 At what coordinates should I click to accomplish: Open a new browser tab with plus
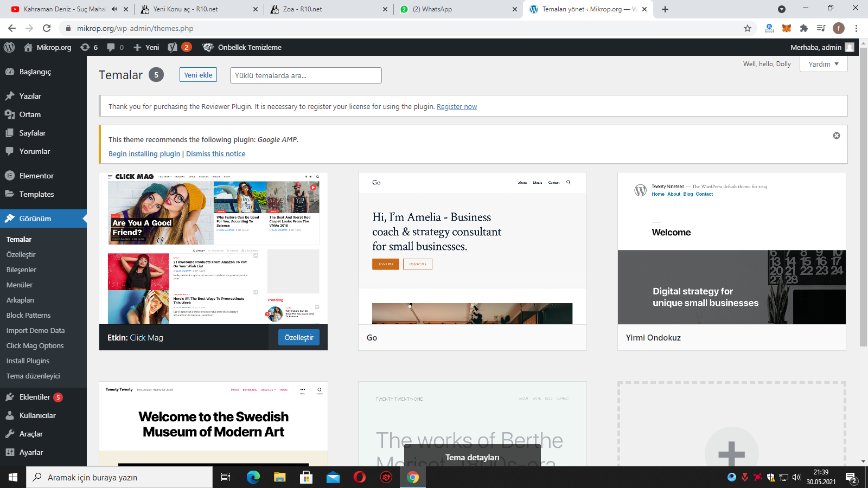tap(665, 9)
